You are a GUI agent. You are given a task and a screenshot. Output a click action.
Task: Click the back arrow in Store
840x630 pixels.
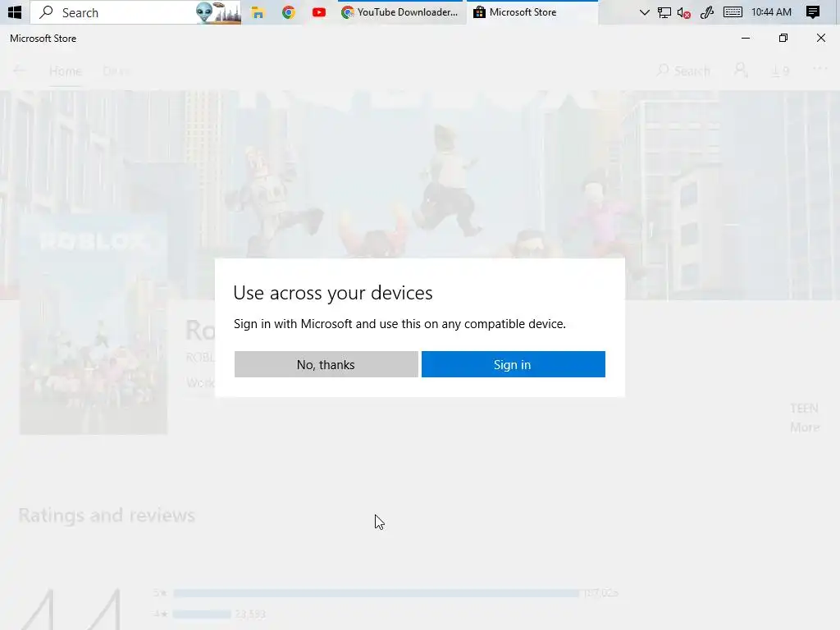20,71
